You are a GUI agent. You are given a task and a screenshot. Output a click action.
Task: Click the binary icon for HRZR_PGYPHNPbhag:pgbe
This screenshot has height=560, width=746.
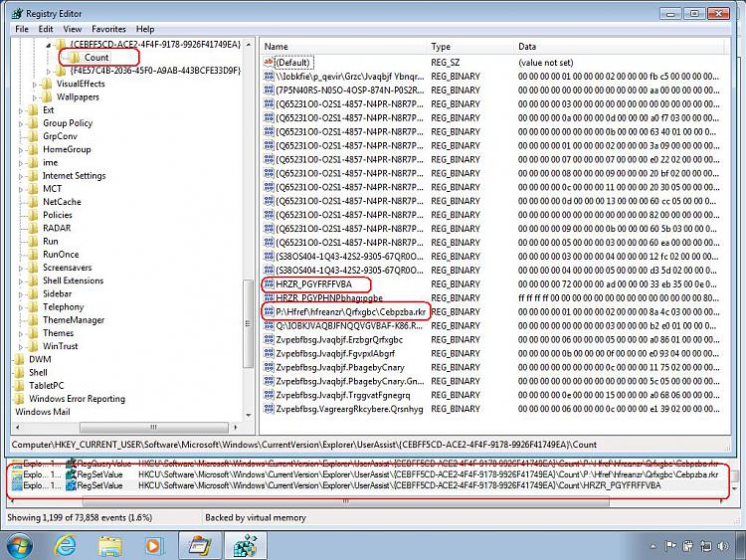pyautogui.click(x=269, y=297)
